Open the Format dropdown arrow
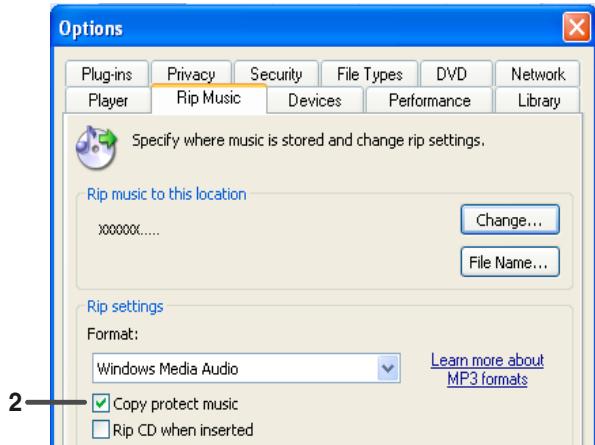 click(388, 368)
